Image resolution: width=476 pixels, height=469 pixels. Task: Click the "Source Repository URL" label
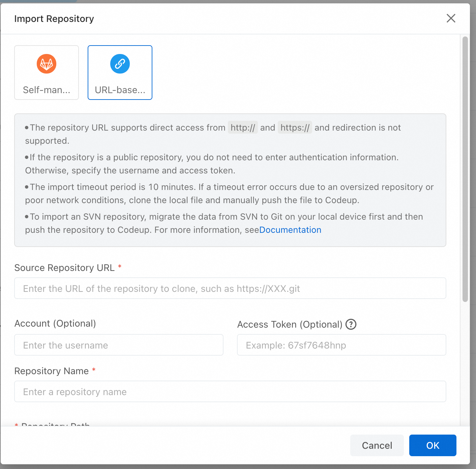(x=64, y=268)
